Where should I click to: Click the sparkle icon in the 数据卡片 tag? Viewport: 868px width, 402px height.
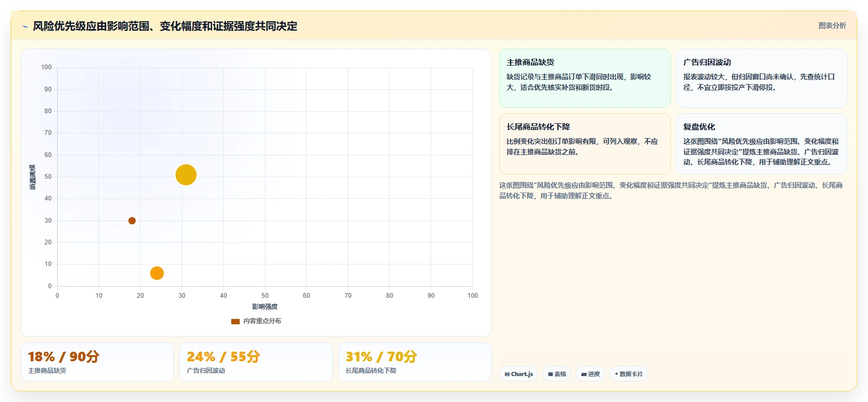(x=616, y=374)
